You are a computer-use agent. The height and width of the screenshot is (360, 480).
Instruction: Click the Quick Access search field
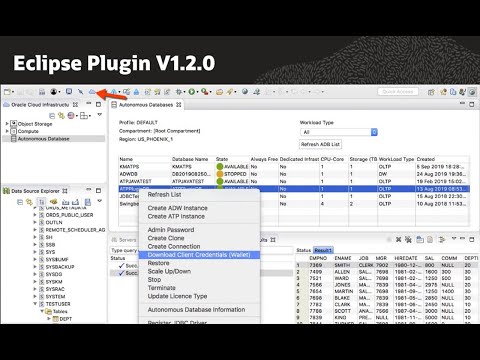tap(398, 91)
